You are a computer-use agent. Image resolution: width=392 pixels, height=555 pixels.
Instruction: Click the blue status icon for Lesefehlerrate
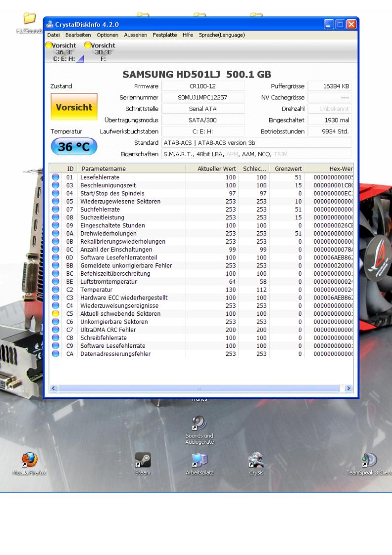point(55,177)
